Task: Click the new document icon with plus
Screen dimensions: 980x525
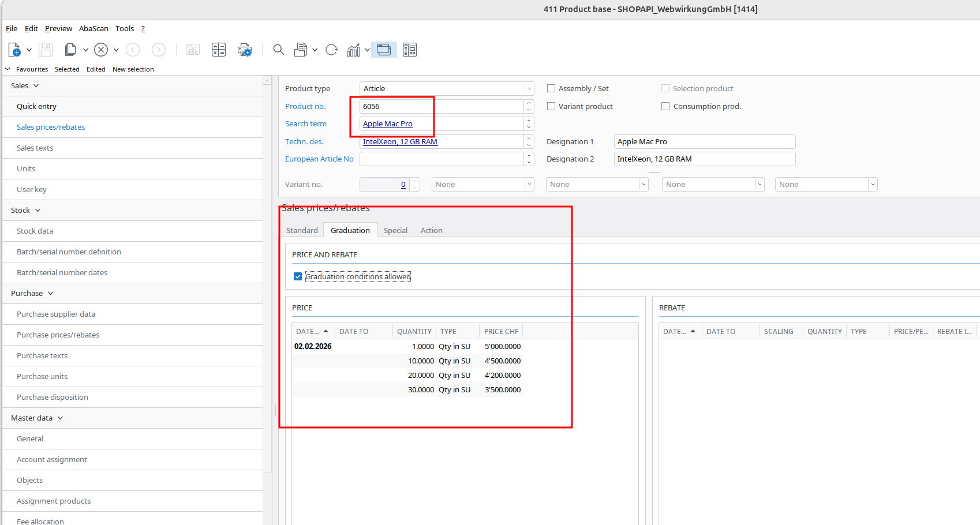Action: (x=14, y=50)
